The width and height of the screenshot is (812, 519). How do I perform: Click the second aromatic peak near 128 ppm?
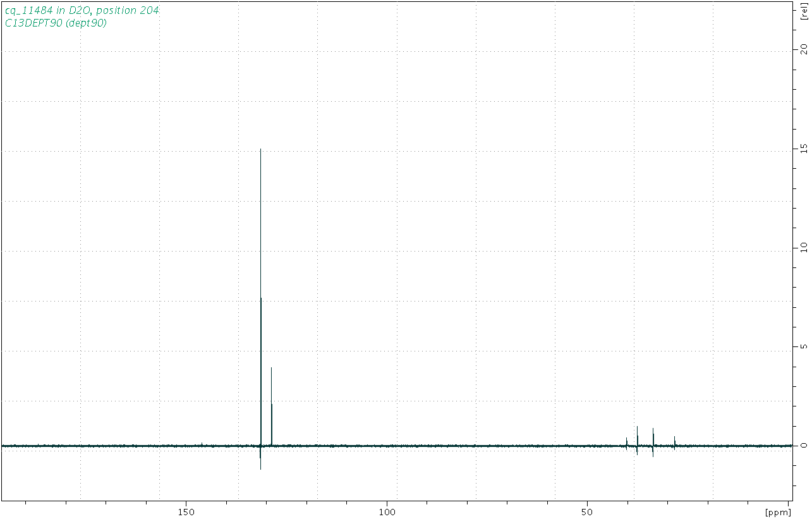[272, 406]
